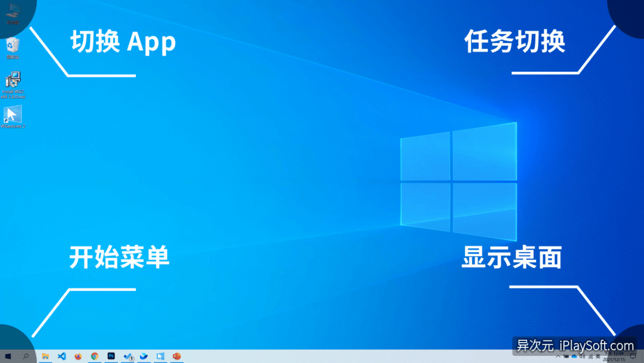Start Firefox from the taskbar
The height and width of the screenshot is (363, 644).
point(78,356)
